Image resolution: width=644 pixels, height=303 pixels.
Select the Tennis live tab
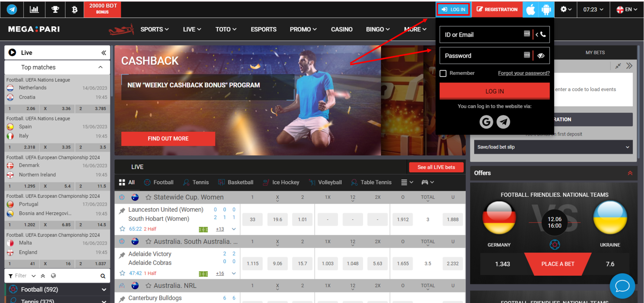coord(196,182)
